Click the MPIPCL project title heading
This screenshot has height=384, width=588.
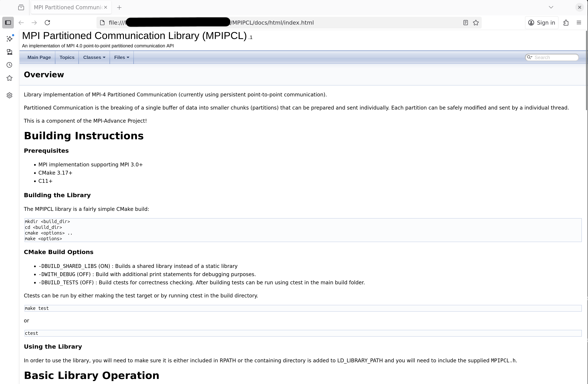point(134,36)
